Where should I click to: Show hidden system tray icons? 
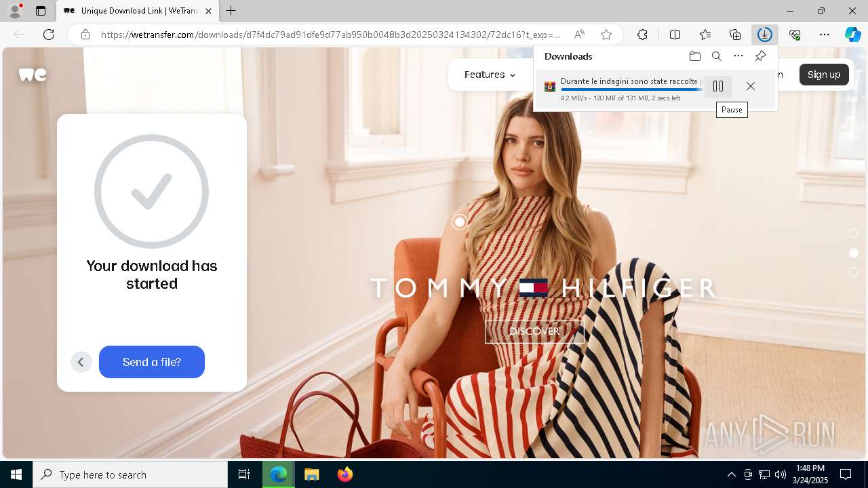point(731,474)
